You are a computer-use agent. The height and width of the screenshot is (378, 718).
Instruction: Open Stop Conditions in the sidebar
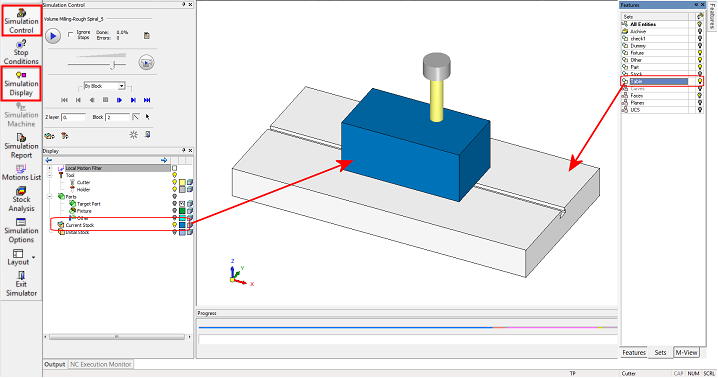pyautogui.click(x=21, y=52)
